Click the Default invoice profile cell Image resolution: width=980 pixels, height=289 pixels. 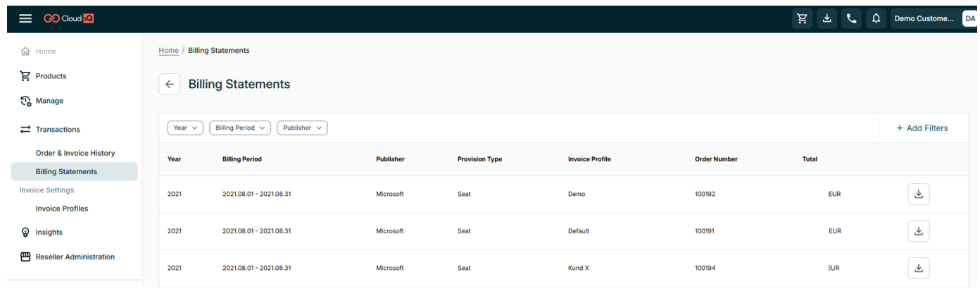579,230
